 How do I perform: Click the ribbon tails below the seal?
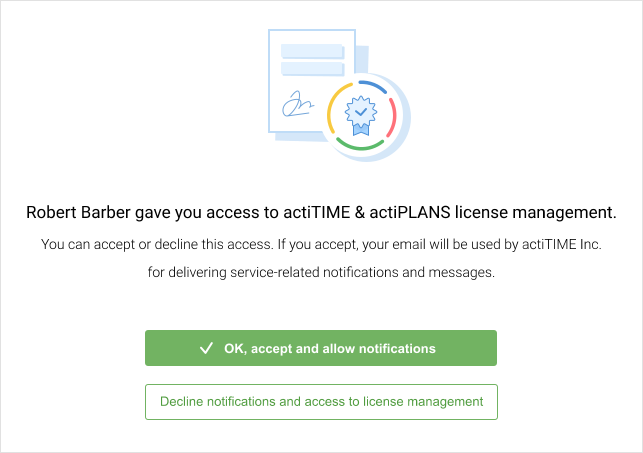[362, 128]
